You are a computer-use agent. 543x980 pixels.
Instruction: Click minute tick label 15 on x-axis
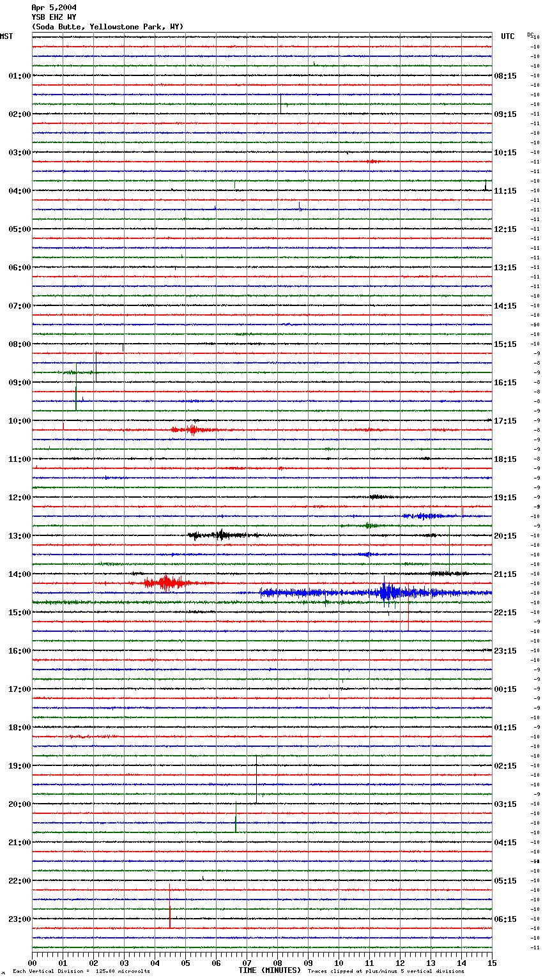[x=492, y=963]
